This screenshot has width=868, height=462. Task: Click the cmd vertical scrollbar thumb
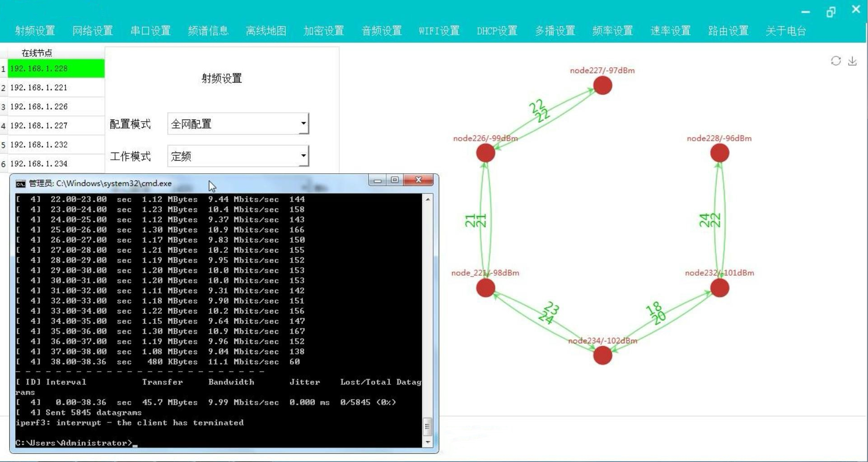coord(427,426)
